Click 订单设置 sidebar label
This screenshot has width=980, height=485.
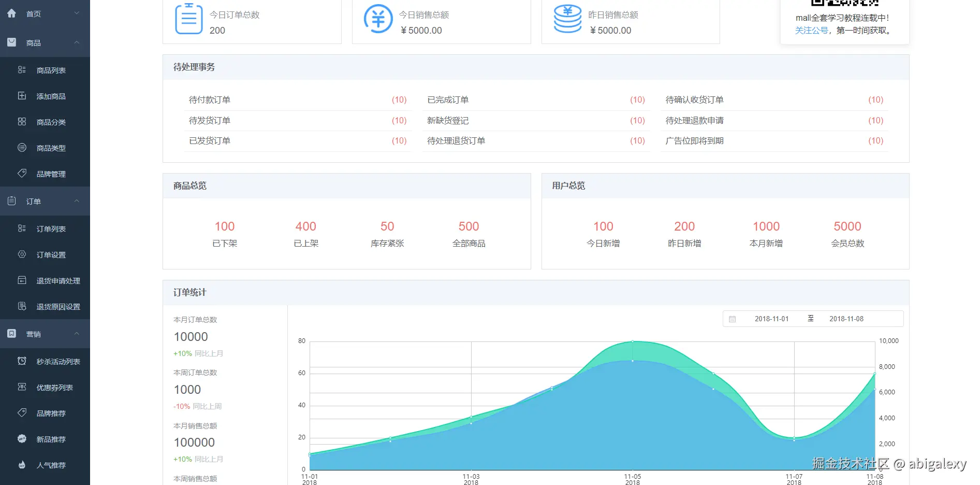(51, 255)
